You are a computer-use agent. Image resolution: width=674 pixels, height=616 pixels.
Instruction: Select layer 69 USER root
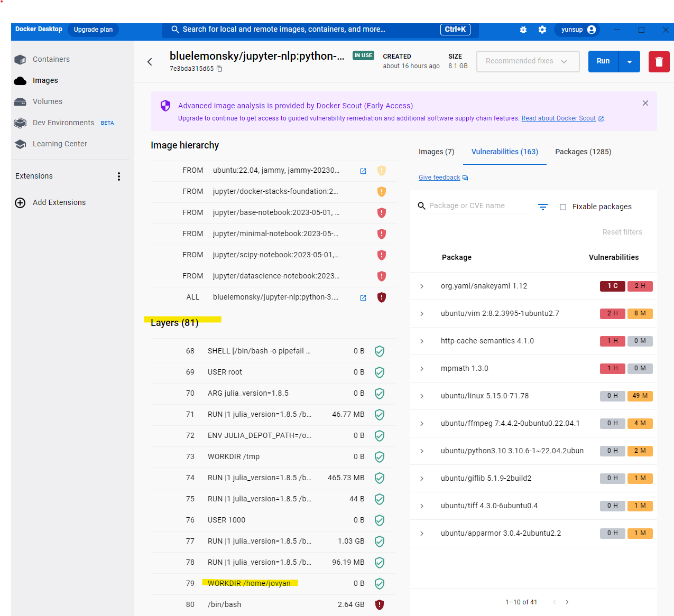pyautogui.click(x=273, y=372)
